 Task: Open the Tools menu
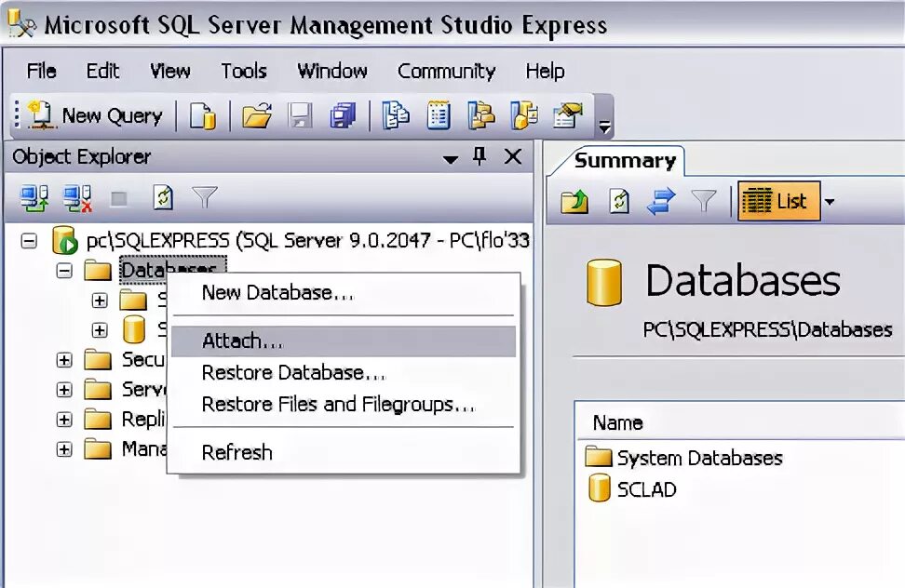(244, 71)
